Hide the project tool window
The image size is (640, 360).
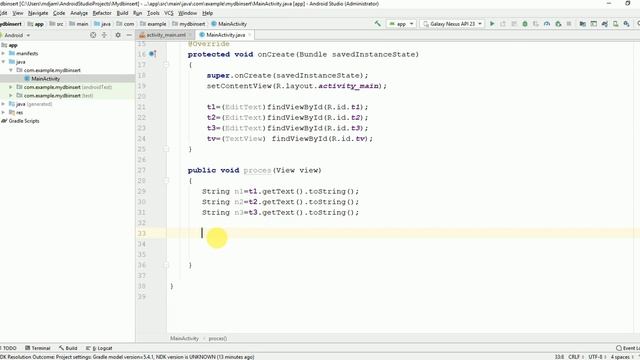coord(129,35)
